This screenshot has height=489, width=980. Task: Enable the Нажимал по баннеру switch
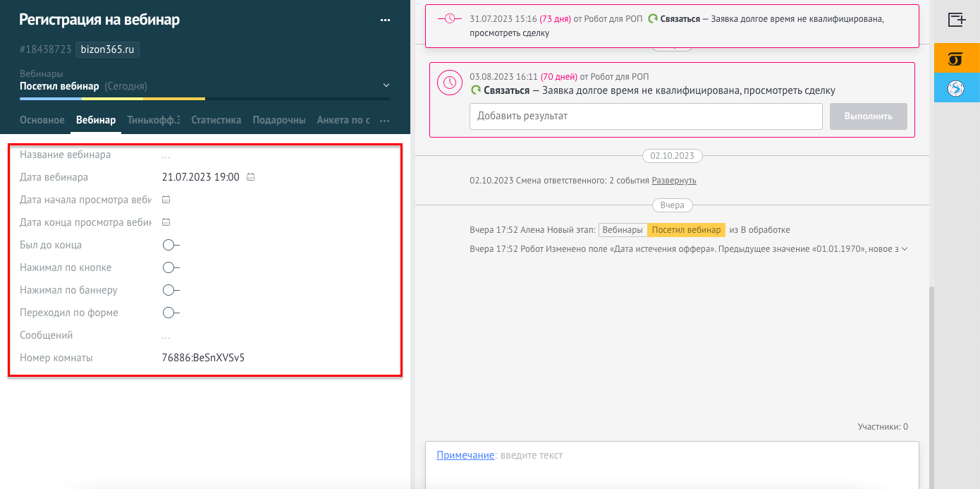(x=171, y=290)
